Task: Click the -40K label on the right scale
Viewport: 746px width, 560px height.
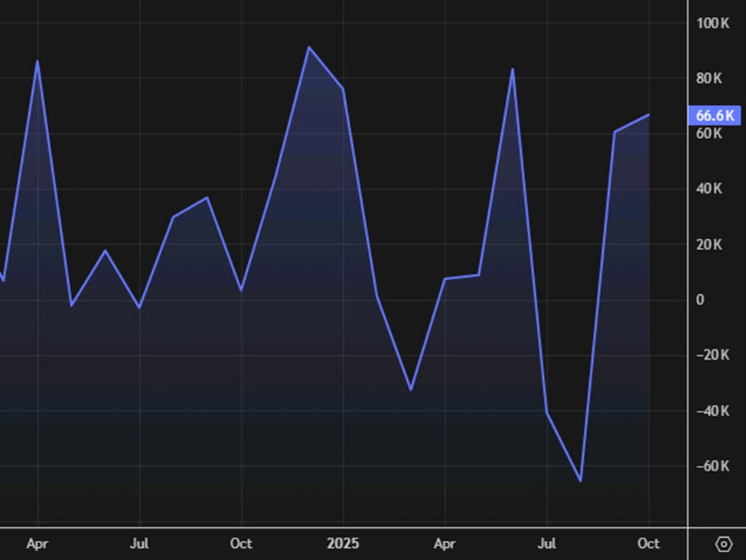Action: [712, 412]
